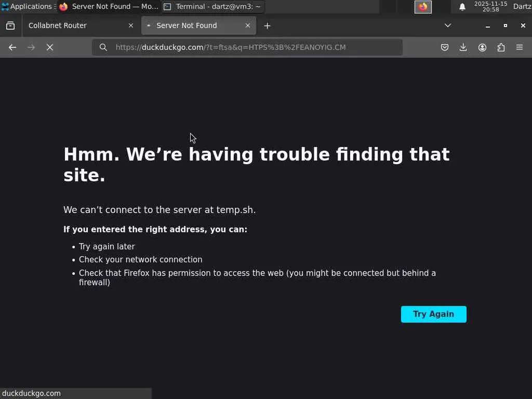
Task: Open the Firefox account icon
Action: tap(482, 47)
